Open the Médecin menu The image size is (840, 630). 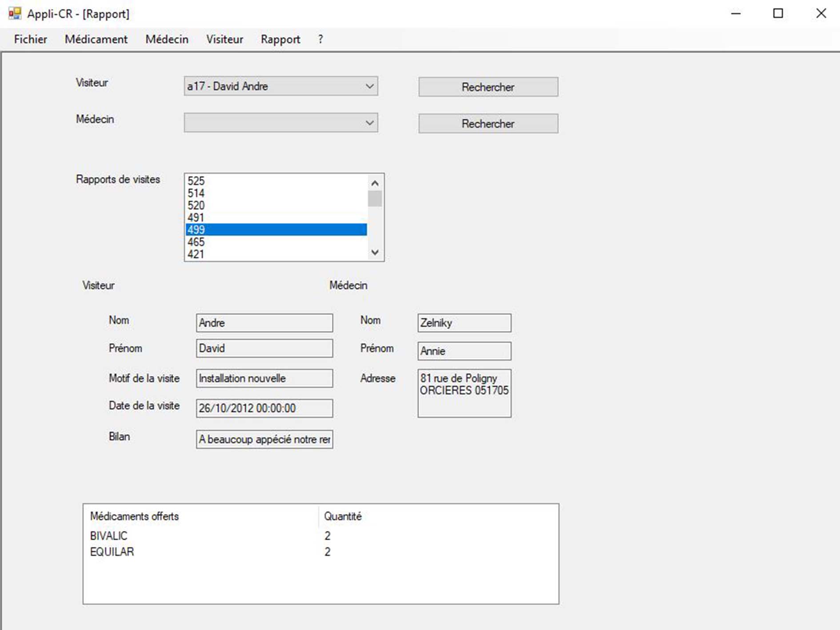click(167, 39)
